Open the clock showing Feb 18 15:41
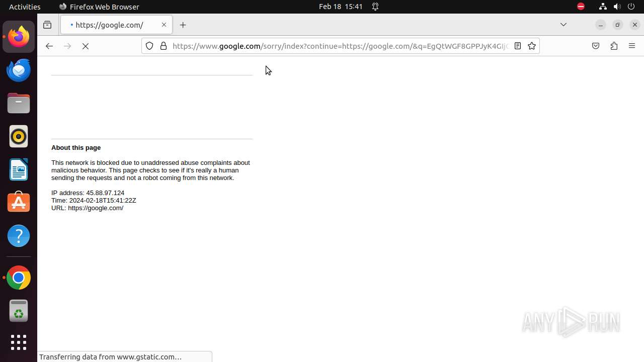The image size is (644, 362). (341, 7)
